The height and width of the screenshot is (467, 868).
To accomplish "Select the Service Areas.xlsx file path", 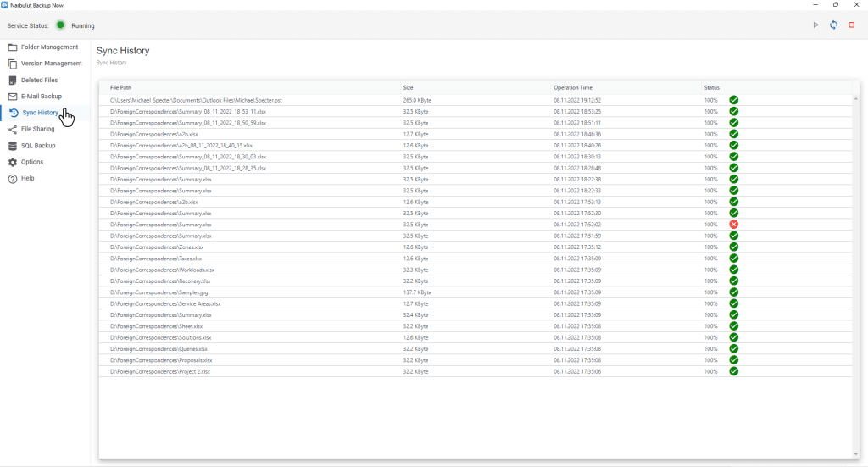I will (165, 303).
